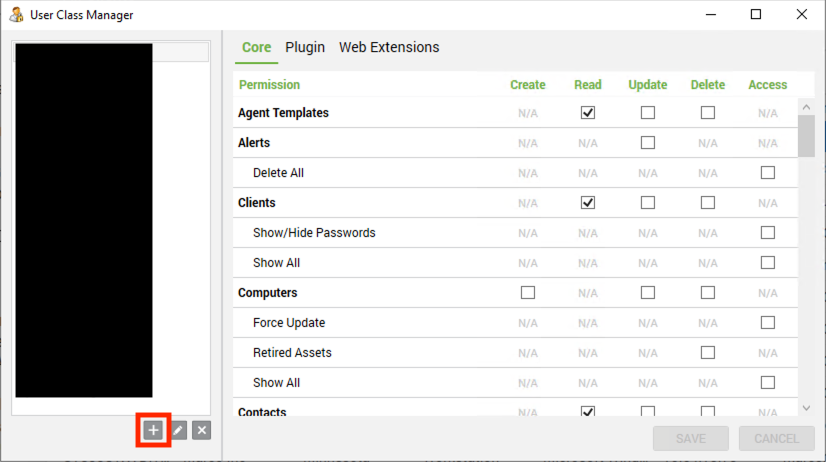Uncheck Clients Read permission
The width and height of the screenshot is (826, 462).
588,203
